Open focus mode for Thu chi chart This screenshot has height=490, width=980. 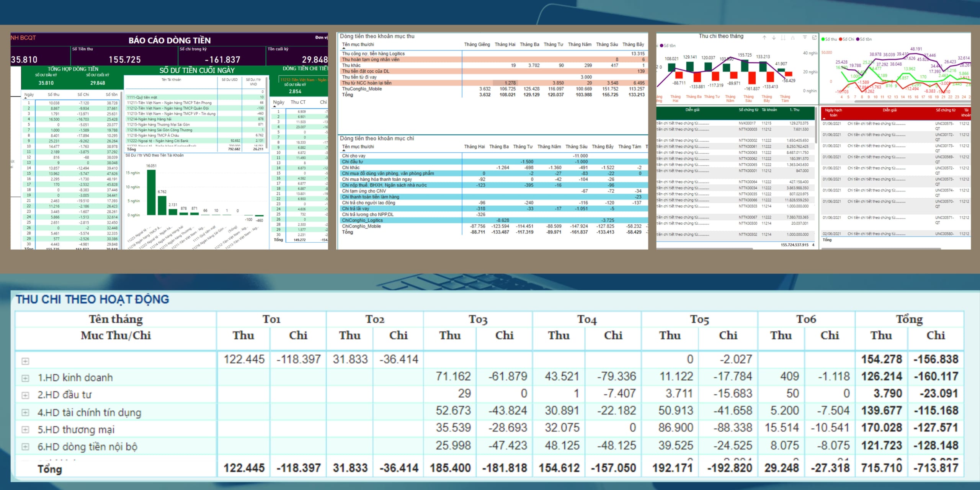[814, 37]
